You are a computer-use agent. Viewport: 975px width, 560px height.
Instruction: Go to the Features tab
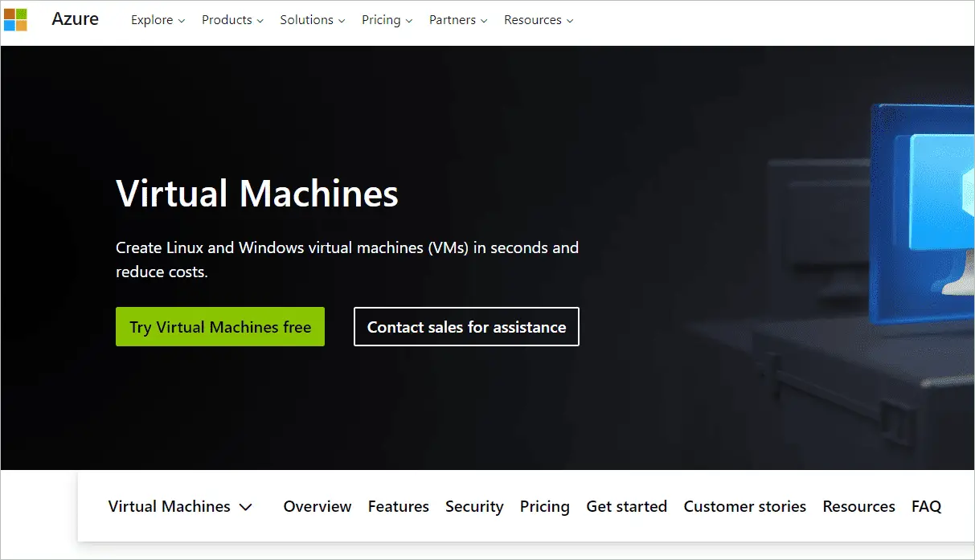coord(399,506)
